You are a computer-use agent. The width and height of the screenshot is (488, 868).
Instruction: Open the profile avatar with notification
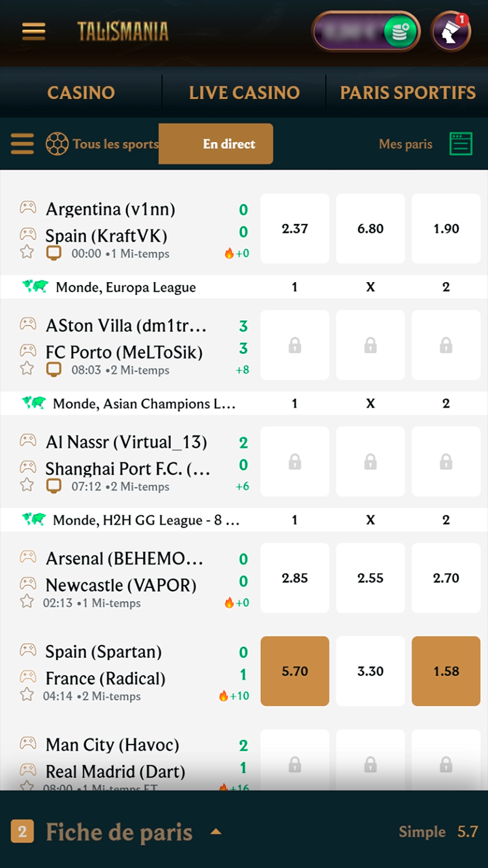(451, 31)
